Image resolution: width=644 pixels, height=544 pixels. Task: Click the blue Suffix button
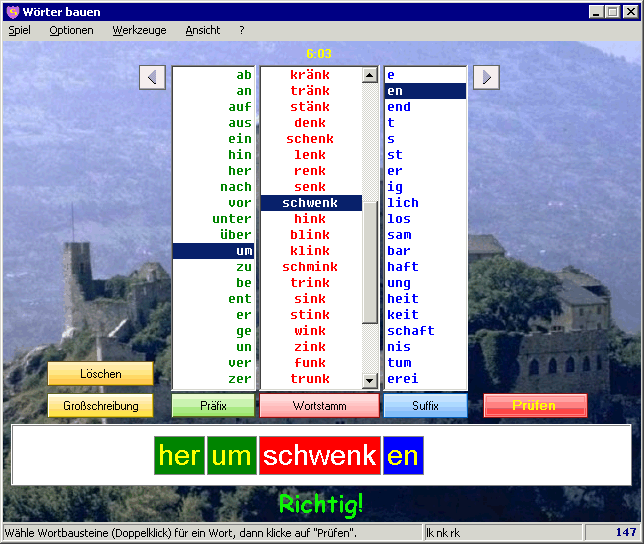(425, 406)
